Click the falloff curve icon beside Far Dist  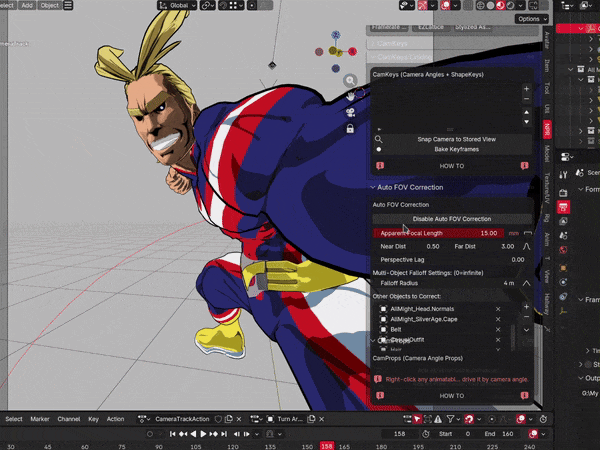(x=527, y=246)
